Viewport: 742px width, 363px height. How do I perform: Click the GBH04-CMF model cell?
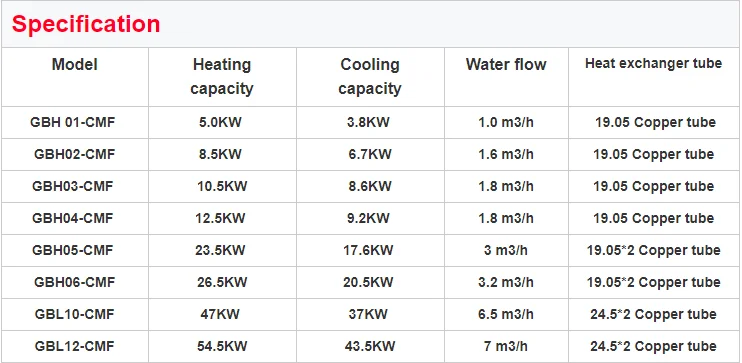click(73, 218)
